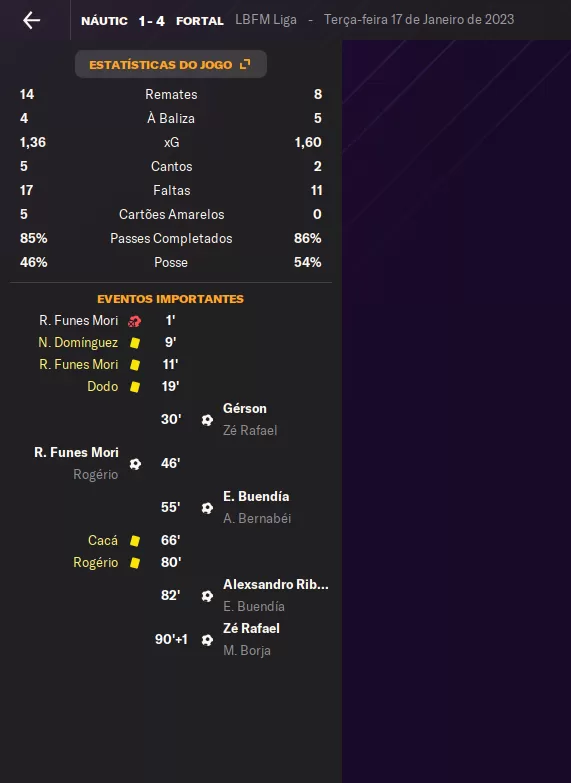Open the Estatísticas do Jogo button
The width and height of the screenshot is (571, 783).
[171, 64]
